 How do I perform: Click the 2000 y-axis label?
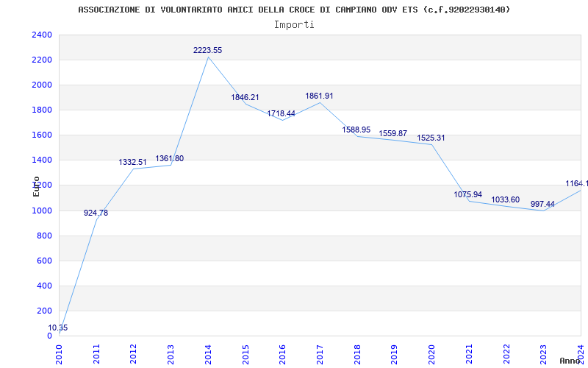click(x=42, y=85)
